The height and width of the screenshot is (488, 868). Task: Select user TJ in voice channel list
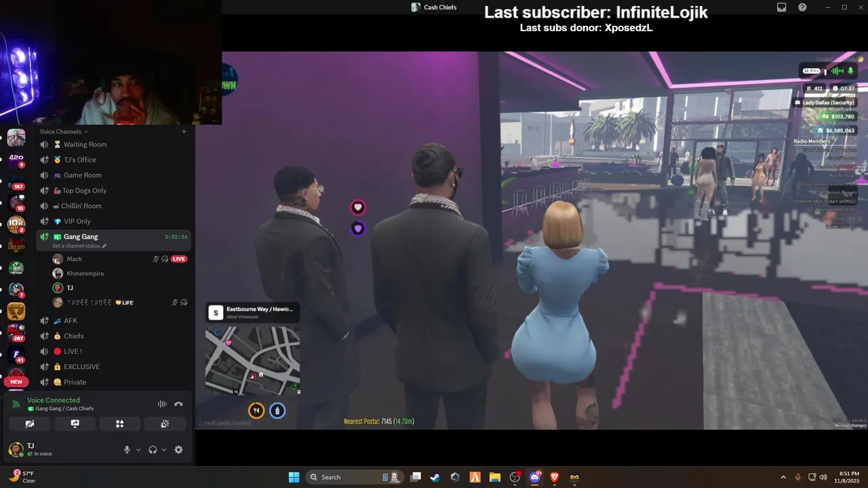(63, 288)
